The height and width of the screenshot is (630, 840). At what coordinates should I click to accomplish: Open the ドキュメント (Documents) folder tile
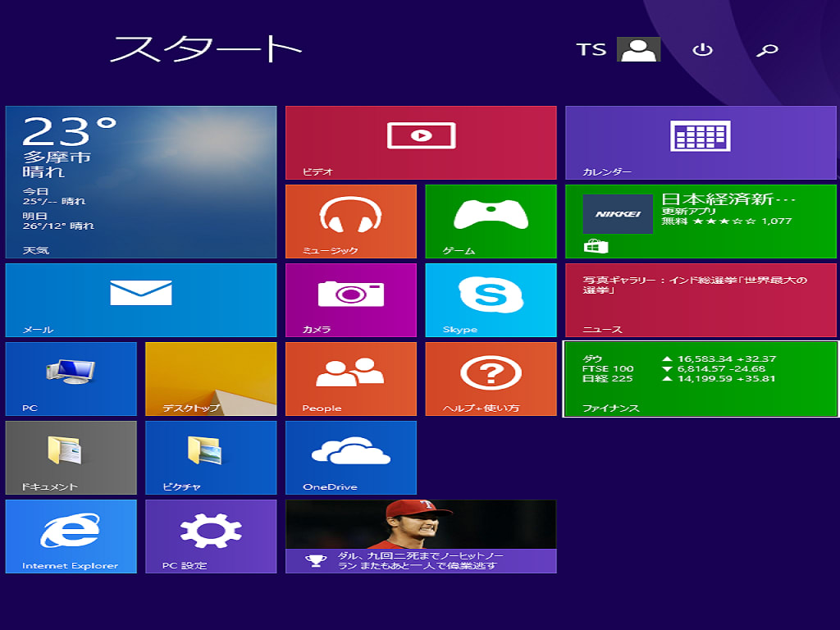71,458
